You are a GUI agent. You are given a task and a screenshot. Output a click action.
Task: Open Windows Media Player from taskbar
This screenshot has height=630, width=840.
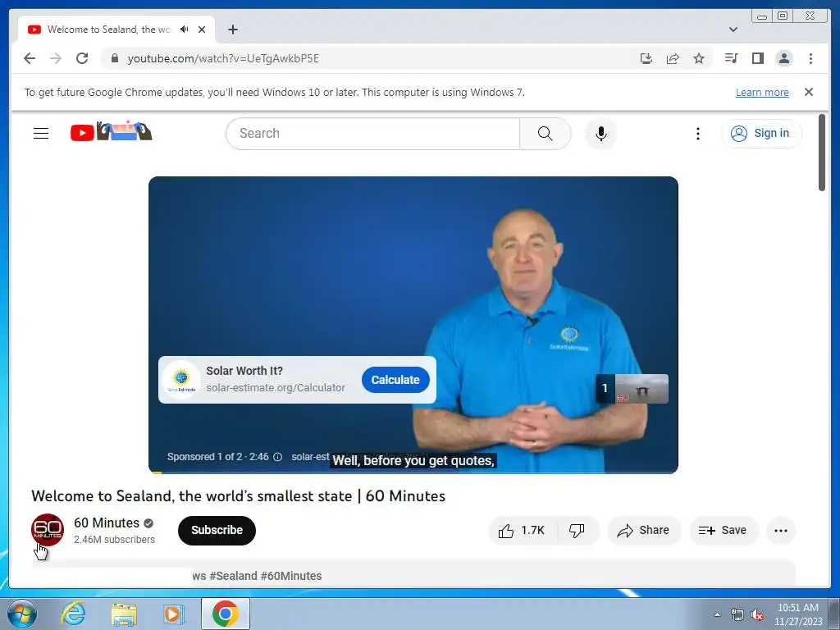(174, 614)
